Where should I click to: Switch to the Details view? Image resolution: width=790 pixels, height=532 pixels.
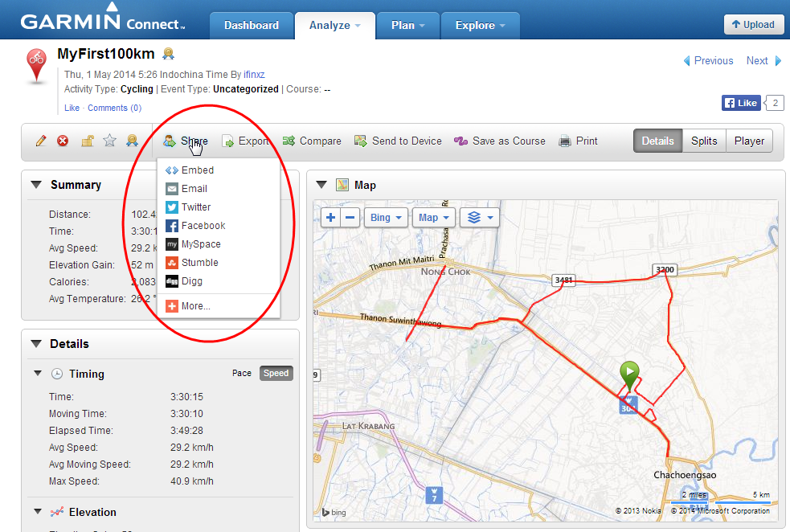coord(657,141)
